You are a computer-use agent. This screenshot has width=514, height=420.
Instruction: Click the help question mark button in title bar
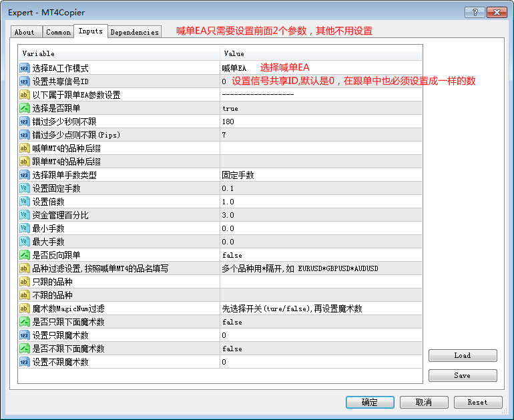tap(475, 13)
